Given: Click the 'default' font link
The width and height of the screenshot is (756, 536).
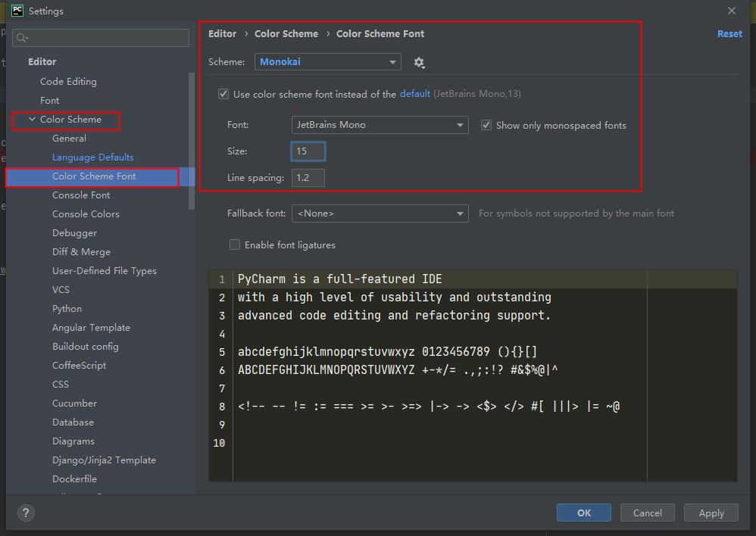Looking at the screenshot, I should coord(415,94).
